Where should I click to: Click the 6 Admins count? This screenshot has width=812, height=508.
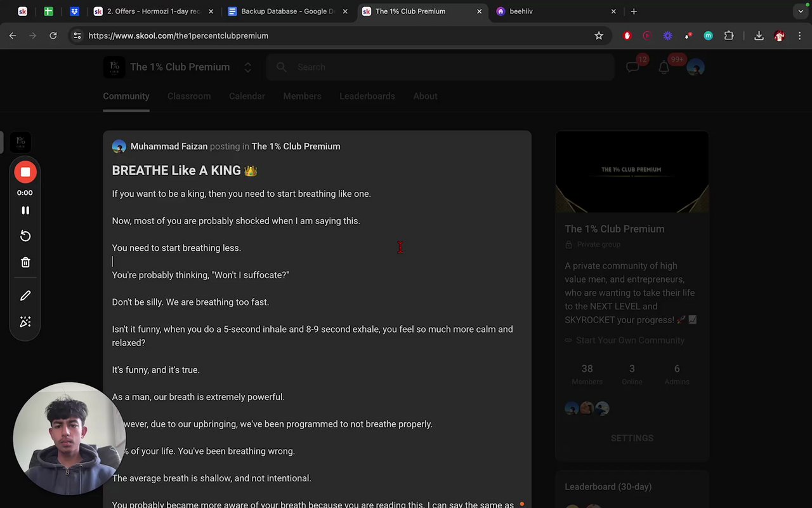(677, 374)
